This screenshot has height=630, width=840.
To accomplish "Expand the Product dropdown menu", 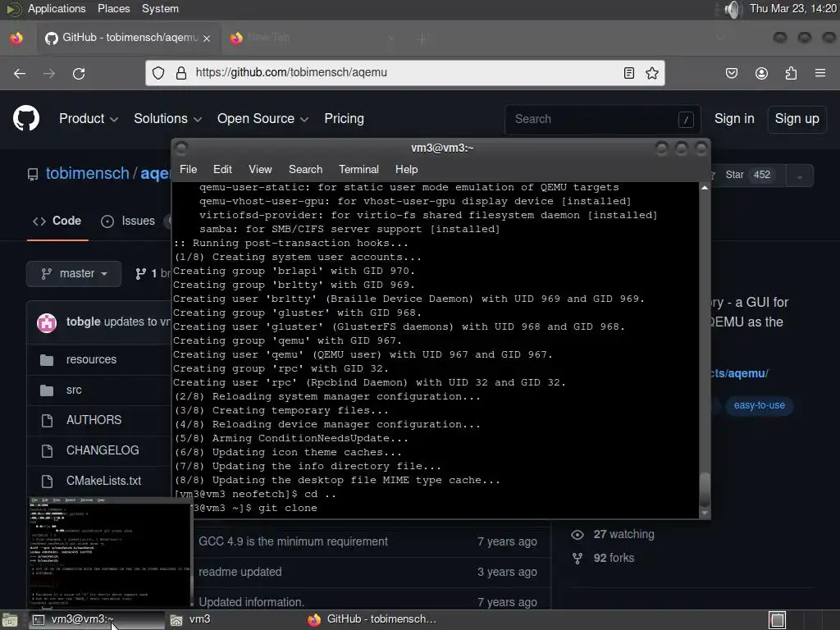I will tap(89, 118).
